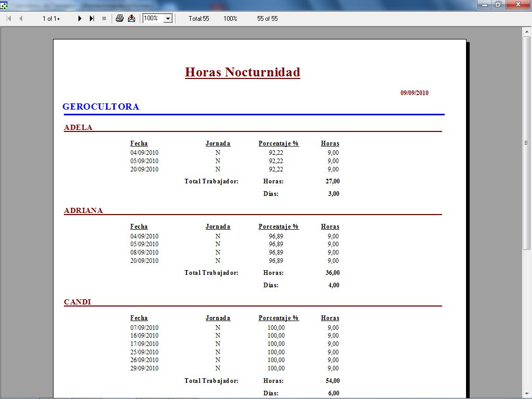This screenshot has width=532, height=399.
Task: Open the application icon in the title bar
Action: point(4,5)
